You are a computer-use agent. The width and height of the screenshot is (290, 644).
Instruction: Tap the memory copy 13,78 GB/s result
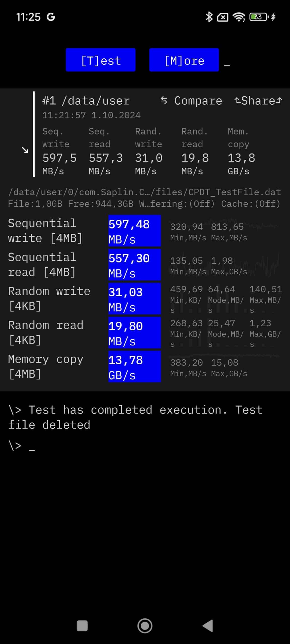click(x=135, y=367)
